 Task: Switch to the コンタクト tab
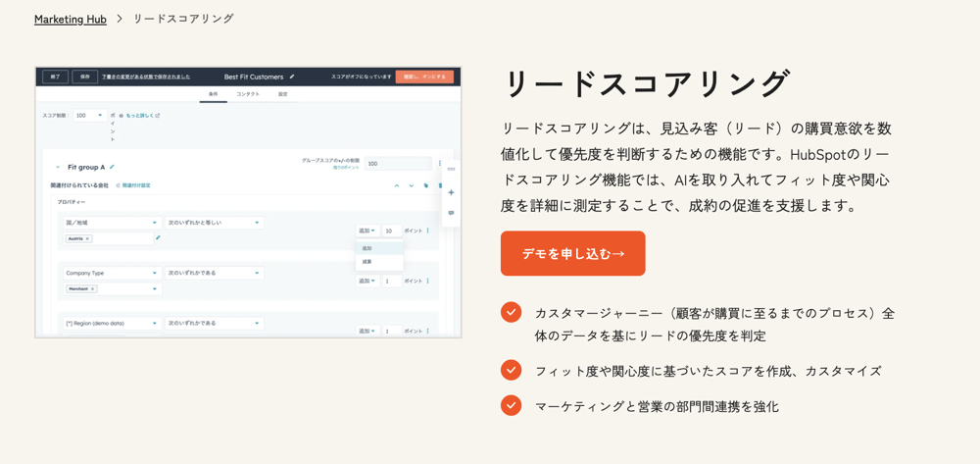coord(248,94)
